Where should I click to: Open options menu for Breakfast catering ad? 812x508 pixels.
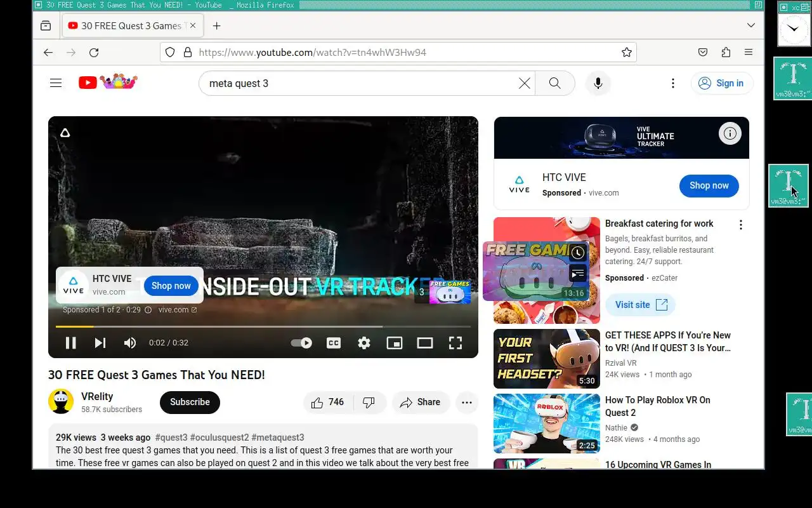740,225
